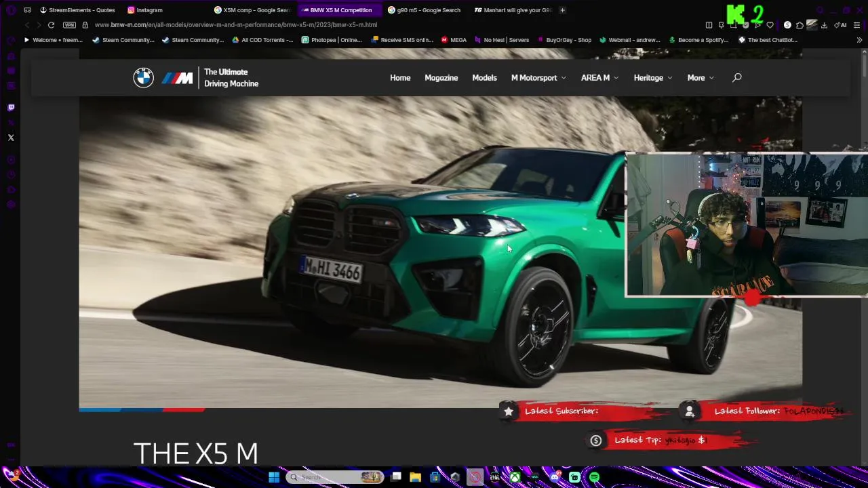Open the Models nav link
This screenshot has width=868, height=488.
(x=484, y=78)
